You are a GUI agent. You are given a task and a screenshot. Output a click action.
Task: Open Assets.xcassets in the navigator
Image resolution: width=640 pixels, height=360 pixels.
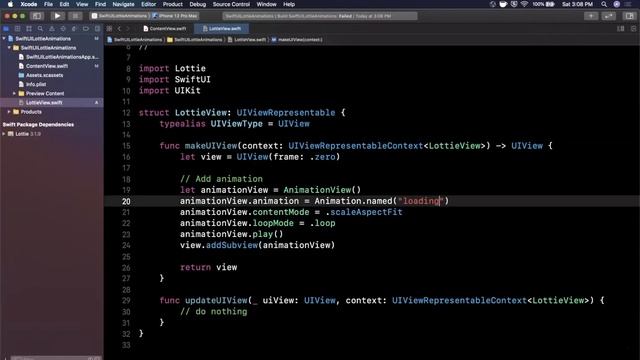[41, 75]
